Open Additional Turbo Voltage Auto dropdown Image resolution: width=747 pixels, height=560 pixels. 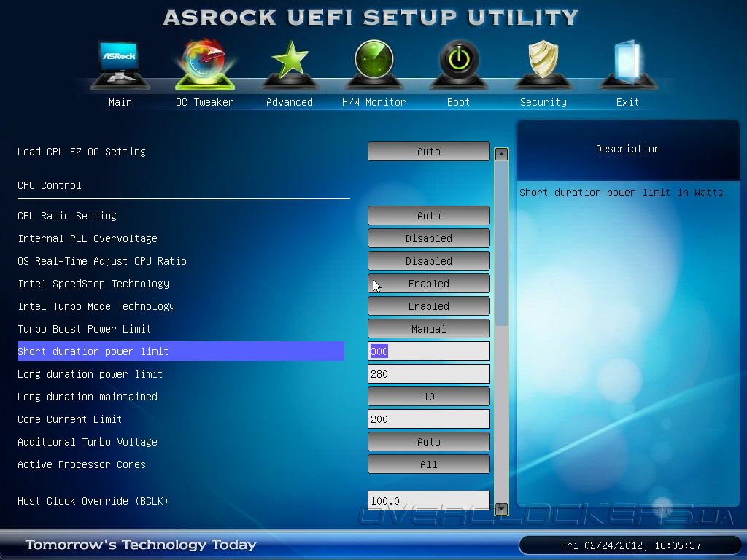429,442
